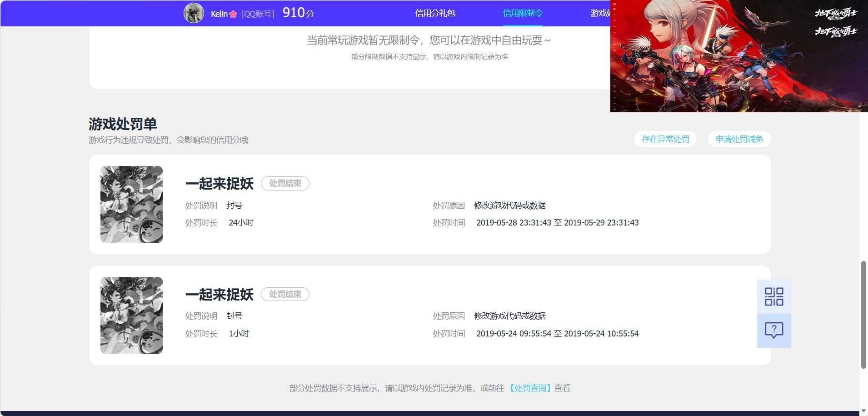Click the [QQ账号] label

(x=258, y=14)
